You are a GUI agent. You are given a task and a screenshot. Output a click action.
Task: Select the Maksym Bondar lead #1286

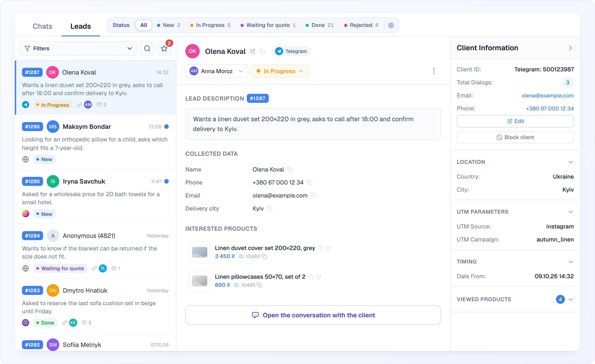(x=95, y=142)
